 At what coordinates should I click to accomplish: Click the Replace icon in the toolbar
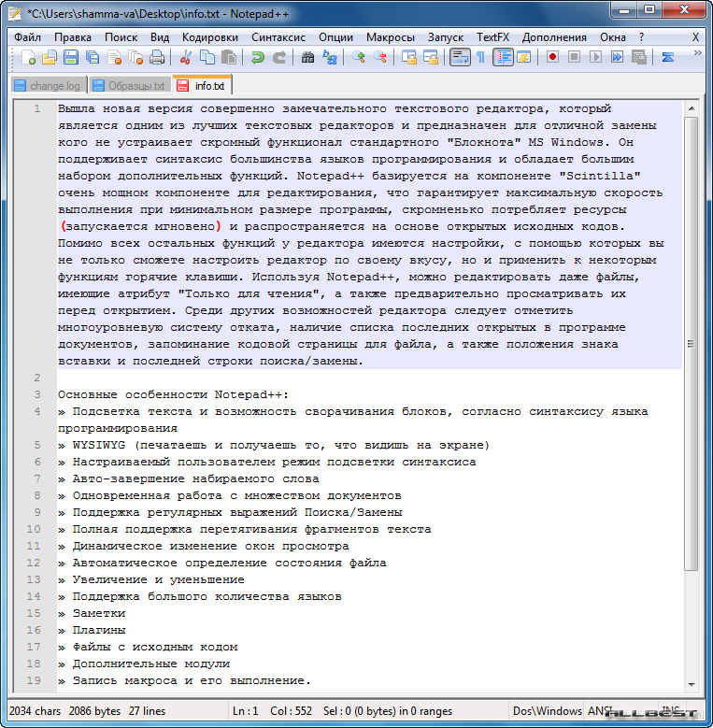coord(329,58)
